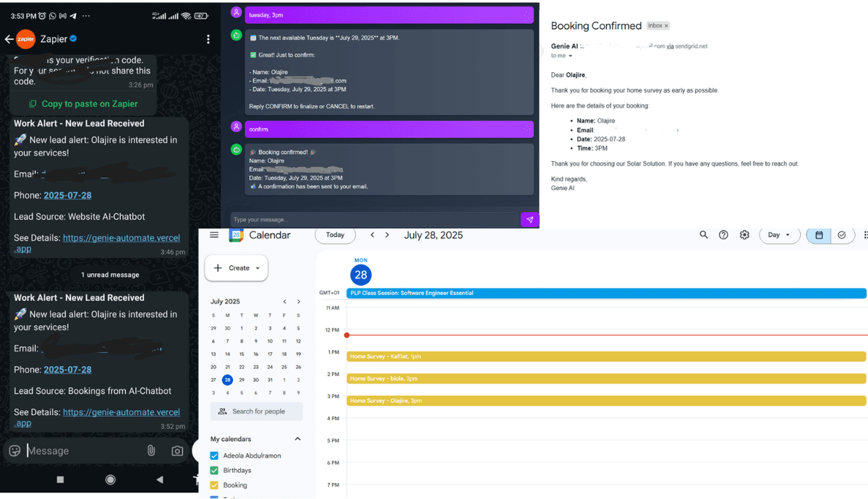
Task: Click the Type your message input field
Action: tap(362, 219)
